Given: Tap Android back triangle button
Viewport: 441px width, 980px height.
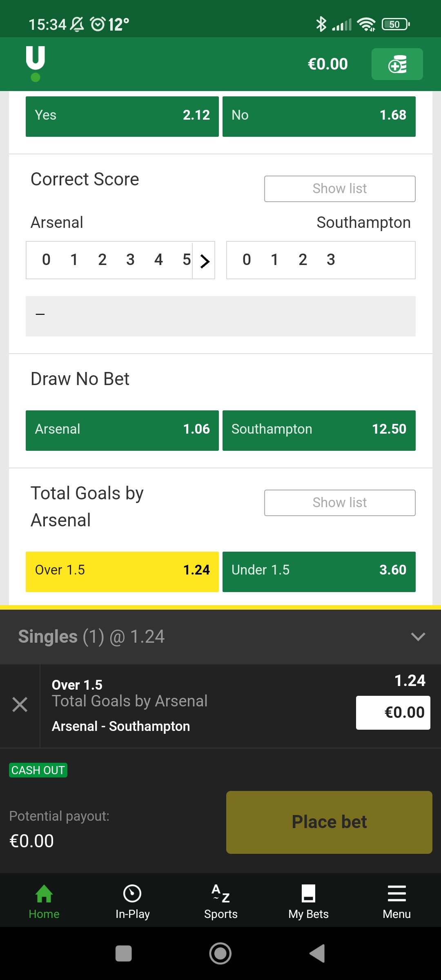Looking at the screenshot, I should point(317,953).
